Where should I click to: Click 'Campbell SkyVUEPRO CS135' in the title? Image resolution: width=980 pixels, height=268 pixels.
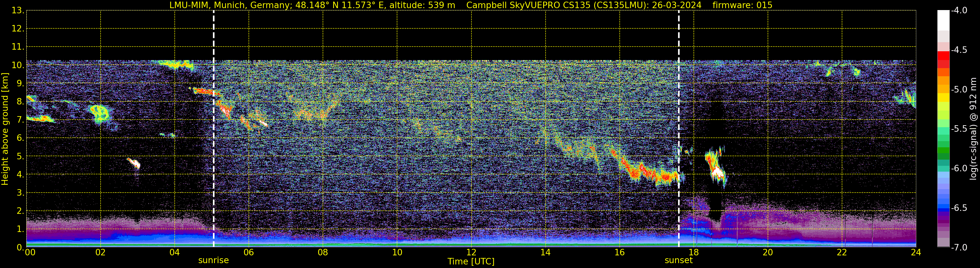click(x=528, y=5)
